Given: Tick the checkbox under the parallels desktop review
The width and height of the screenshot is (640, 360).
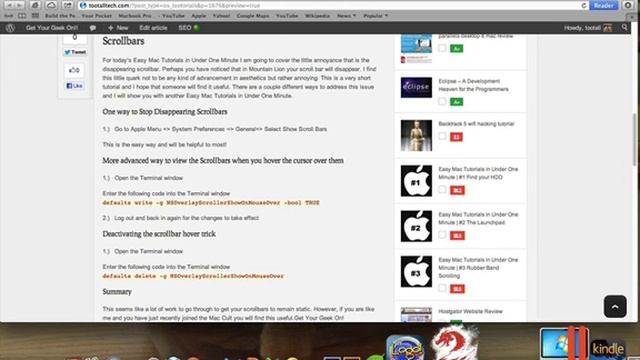Looking at the screenshot, I should (x=442, y=48).
